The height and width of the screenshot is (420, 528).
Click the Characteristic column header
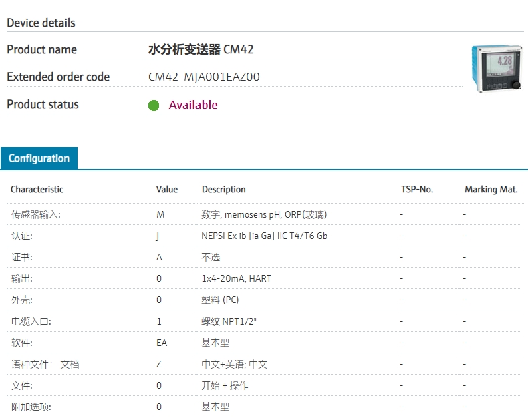(x=37, y=189)
